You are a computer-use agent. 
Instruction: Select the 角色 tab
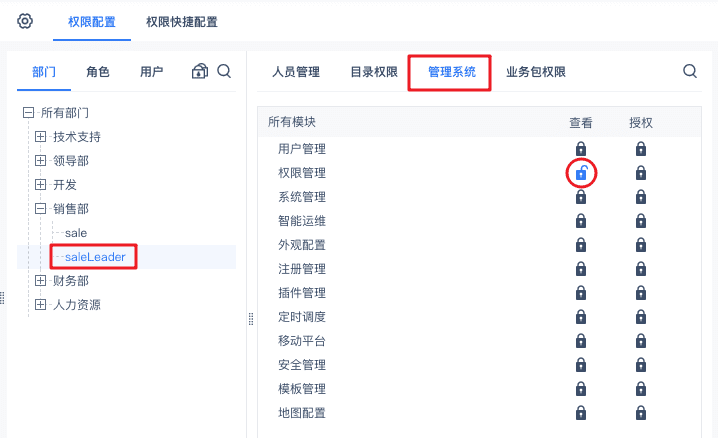98,72
